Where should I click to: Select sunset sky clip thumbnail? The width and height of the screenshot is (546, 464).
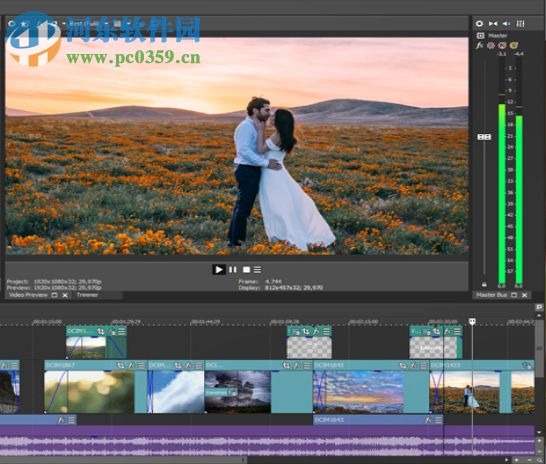coord(358,392)
